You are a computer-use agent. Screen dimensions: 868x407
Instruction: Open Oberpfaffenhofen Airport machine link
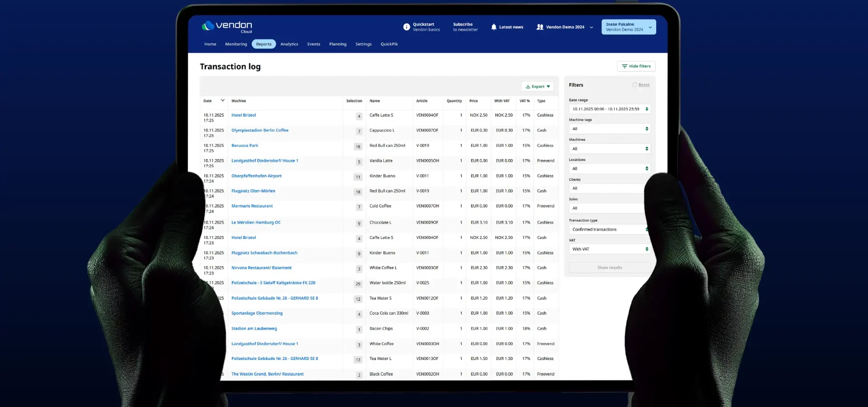256,176
